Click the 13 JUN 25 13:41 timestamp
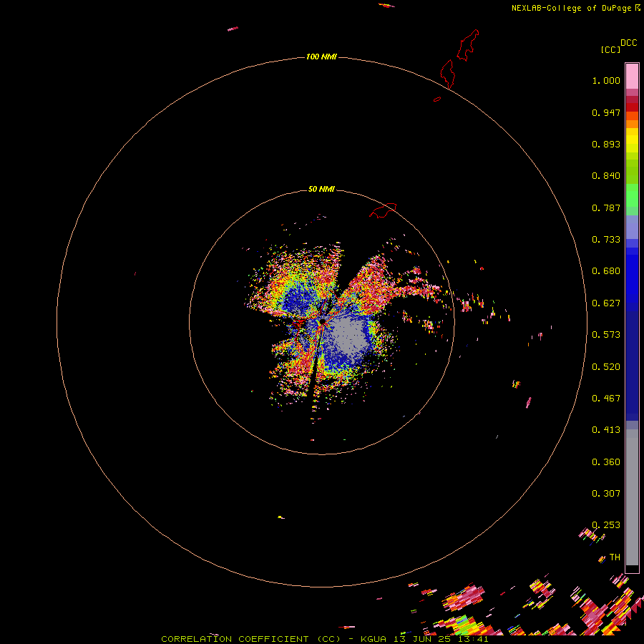Screen dimensions: 644x644 [x=441, y=639]
